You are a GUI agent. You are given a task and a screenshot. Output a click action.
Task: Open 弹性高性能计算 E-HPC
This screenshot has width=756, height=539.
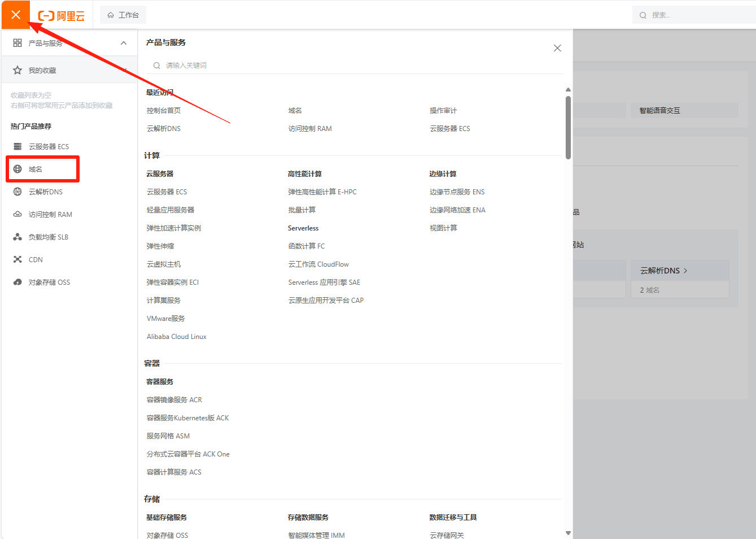tap(322, 192)
